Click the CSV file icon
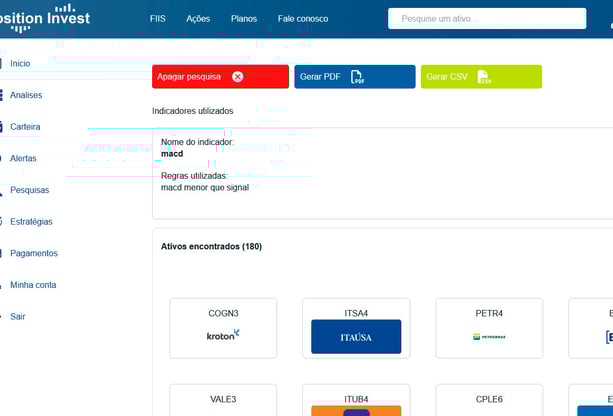613x416 pixels. tap(484, 77)
